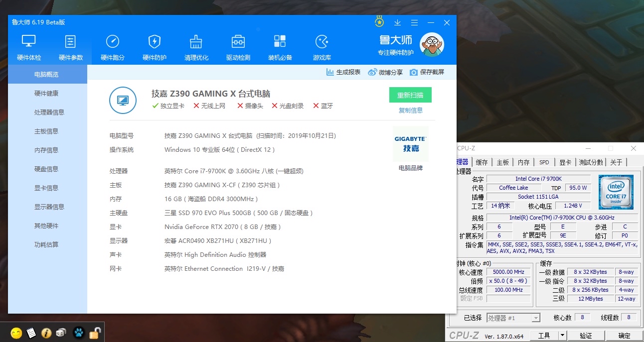Viewport: 644px width, 342px height.
Task: Open 显卡信息 in the sidebar
Action: point(47,188)
